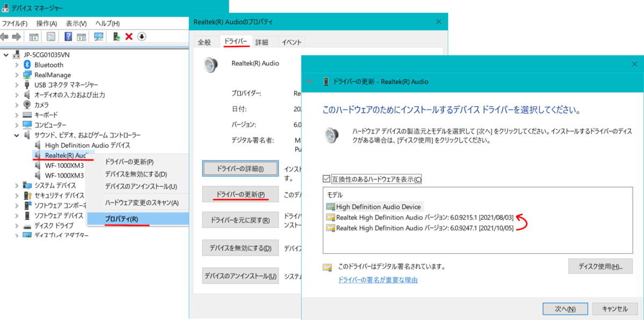
Task: Open the 表示(V) menu
Action: (76, 24)
